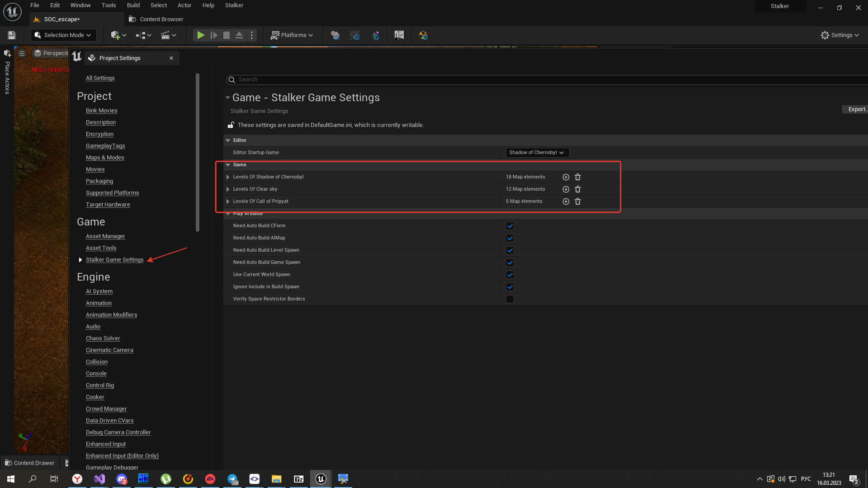
Task: Open the Build menu
Action: (x=133, y=5)
